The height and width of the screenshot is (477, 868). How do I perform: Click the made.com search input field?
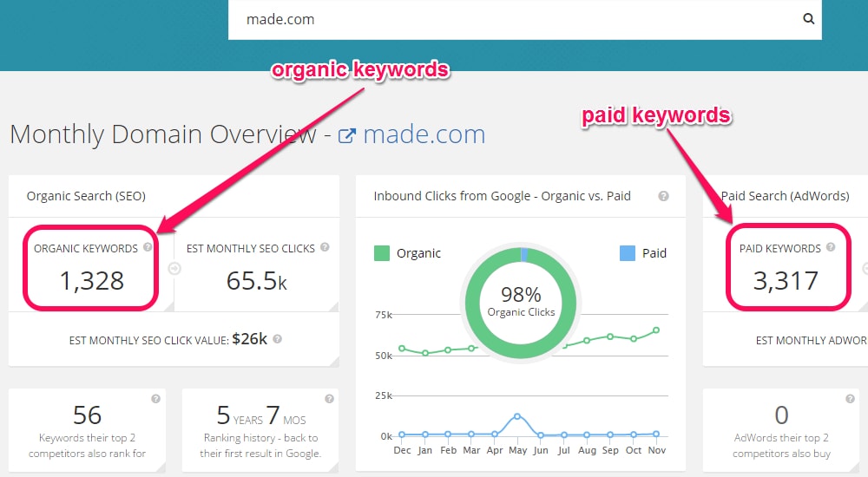click(x=524, y=19)
